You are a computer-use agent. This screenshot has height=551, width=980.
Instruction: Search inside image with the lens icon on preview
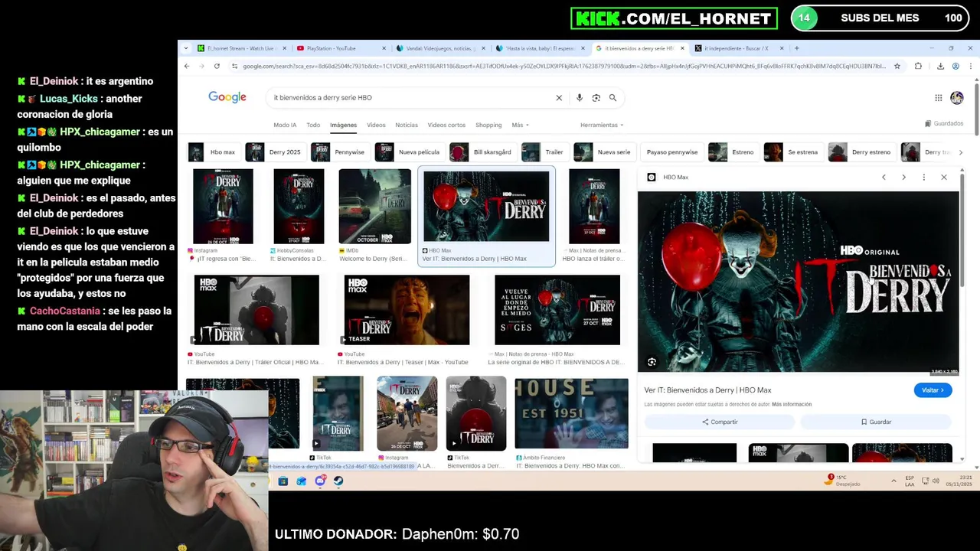click(652, 362)
